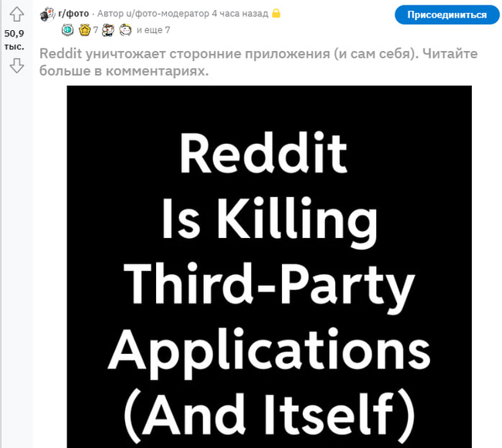This screenshot has width=502, height=448.
Task: Upvote the post with the up arrow
Action: 16,14
